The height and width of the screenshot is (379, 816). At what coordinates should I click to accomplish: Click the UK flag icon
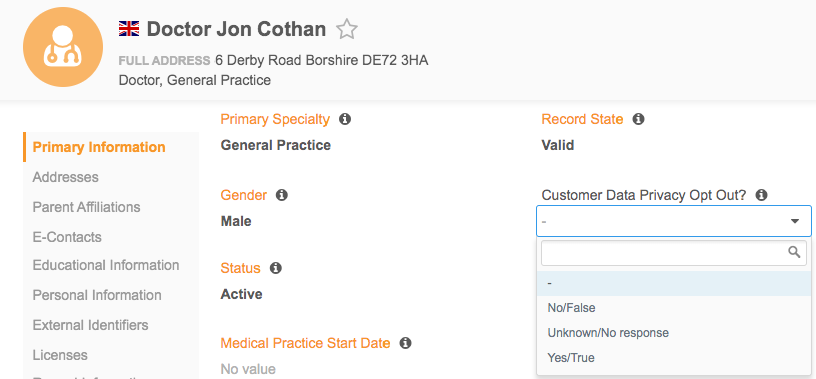click(129, 29)
